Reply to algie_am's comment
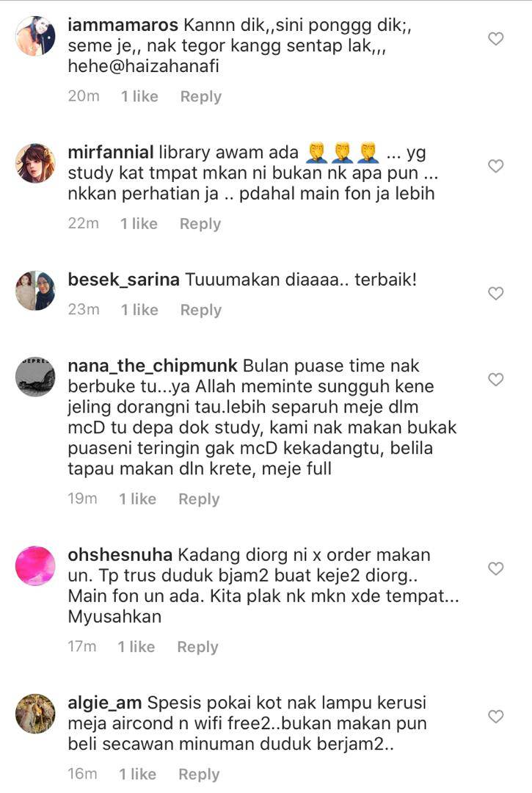532x793 pixels. pos(199,775)
